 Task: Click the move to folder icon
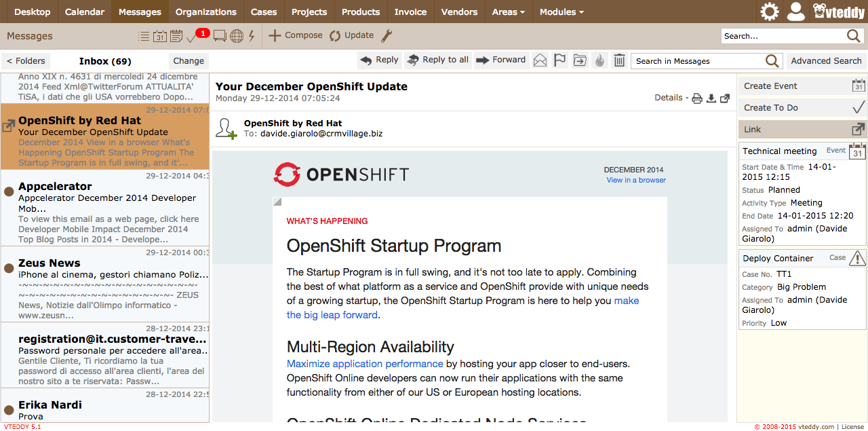coord(580,60)
